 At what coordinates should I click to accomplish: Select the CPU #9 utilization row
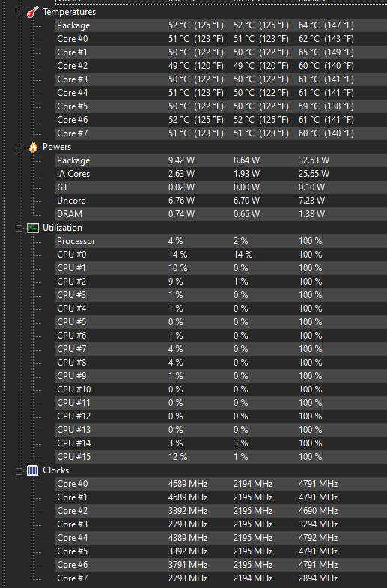click(x=221, y=376)
